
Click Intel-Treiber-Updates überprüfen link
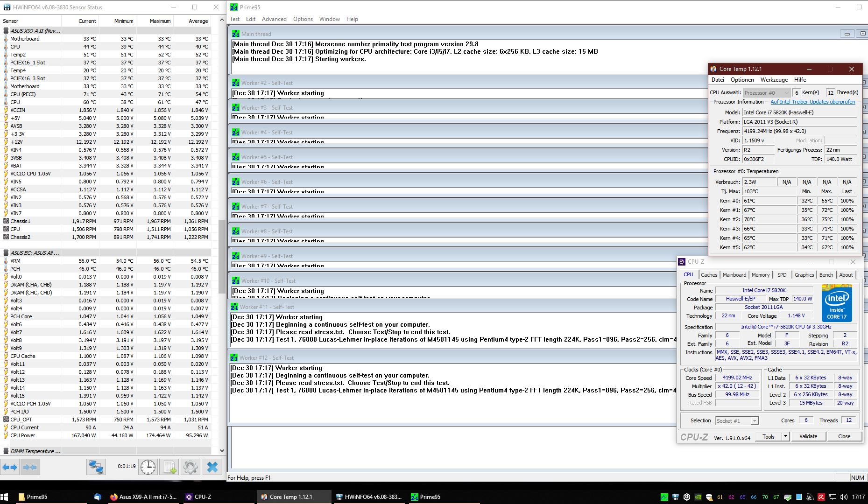[813, 102]
